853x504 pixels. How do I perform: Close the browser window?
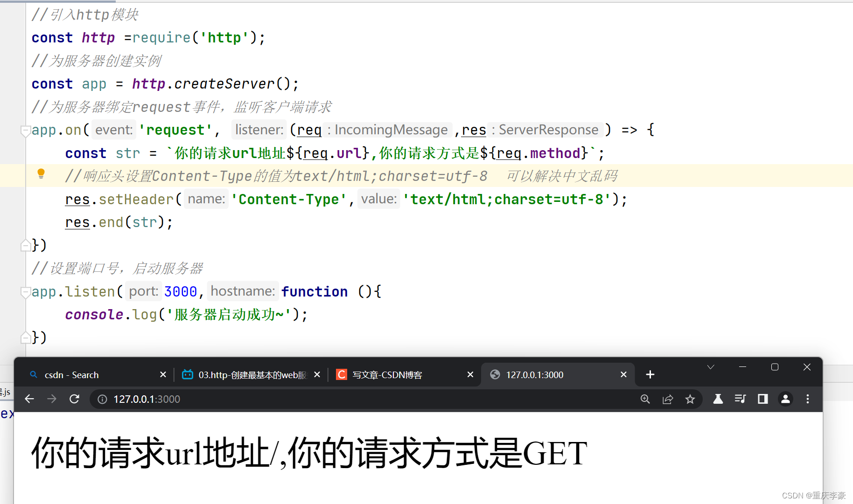(807, 367)
